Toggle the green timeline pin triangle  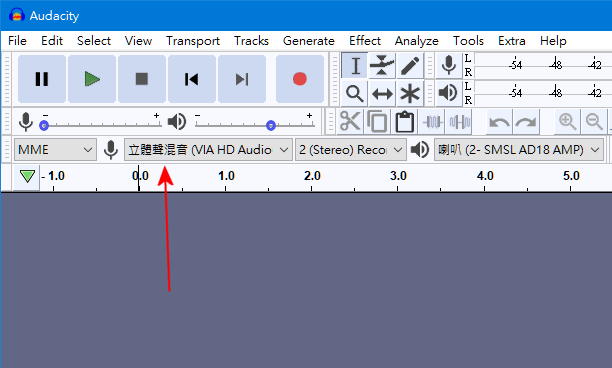click(x=27, y=176)
